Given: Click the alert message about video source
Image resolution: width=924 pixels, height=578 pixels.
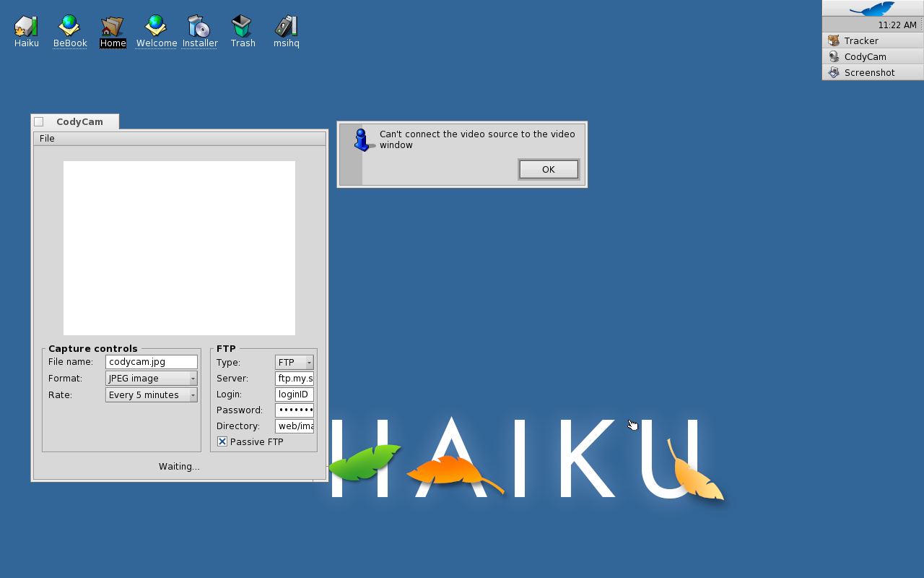Looking at the screenshot, I should pyautogui.click(x=477, y=139).
